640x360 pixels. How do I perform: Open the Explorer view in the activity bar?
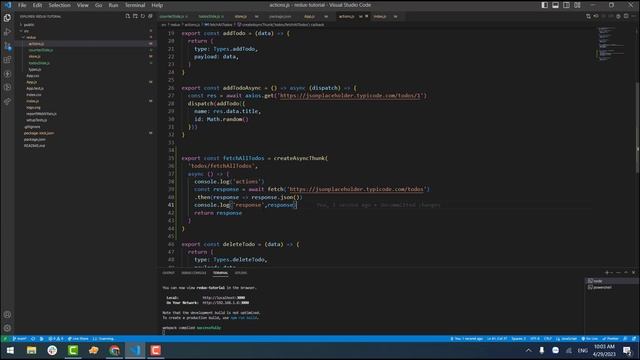point(7,18)
